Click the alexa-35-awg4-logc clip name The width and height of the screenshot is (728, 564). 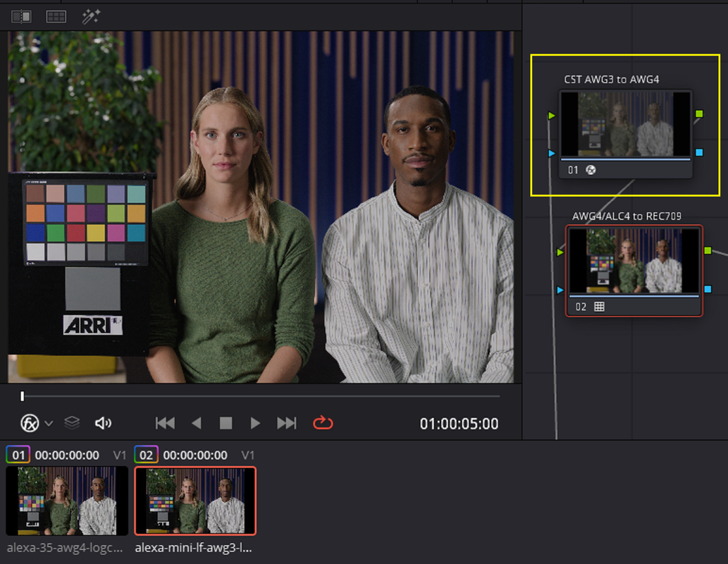click(x=65, y=548)
